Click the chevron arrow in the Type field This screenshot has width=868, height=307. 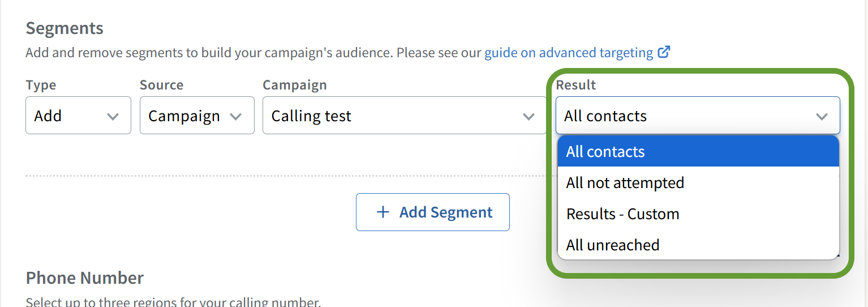113,116
